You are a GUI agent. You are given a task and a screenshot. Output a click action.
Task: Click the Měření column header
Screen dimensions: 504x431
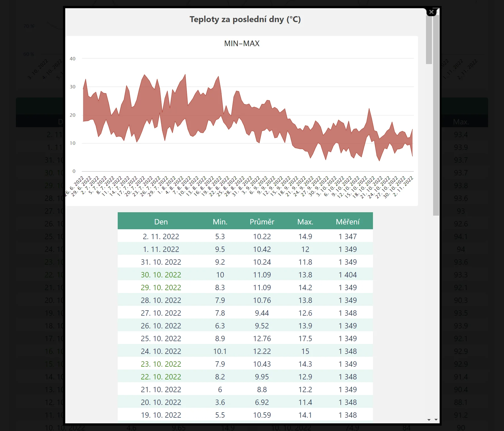pos(347,222)
